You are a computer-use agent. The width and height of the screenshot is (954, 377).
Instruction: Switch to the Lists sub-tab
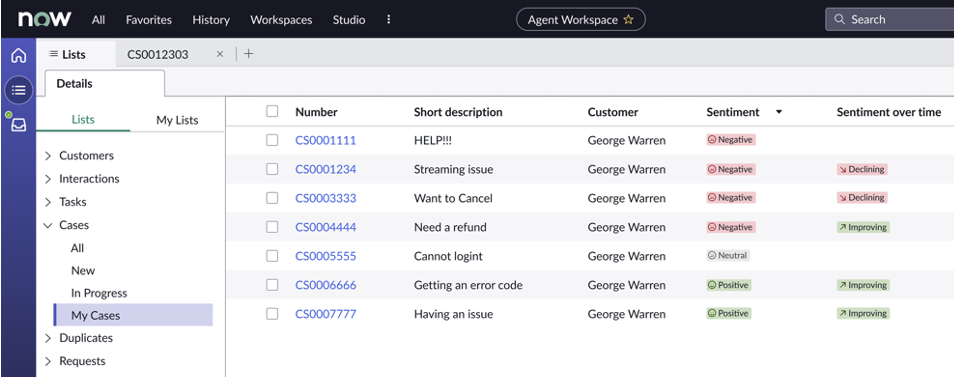(83, 120)
